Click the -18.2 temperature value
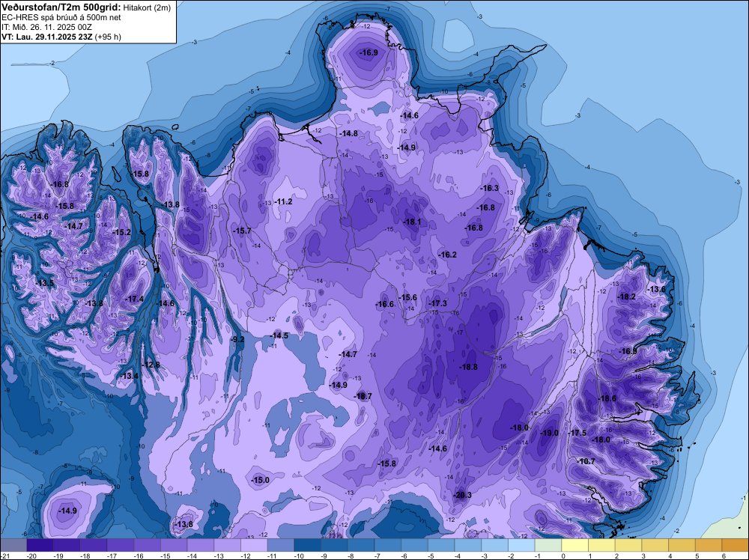This screenshot has height=560, width=749. [x=626, y=297]
